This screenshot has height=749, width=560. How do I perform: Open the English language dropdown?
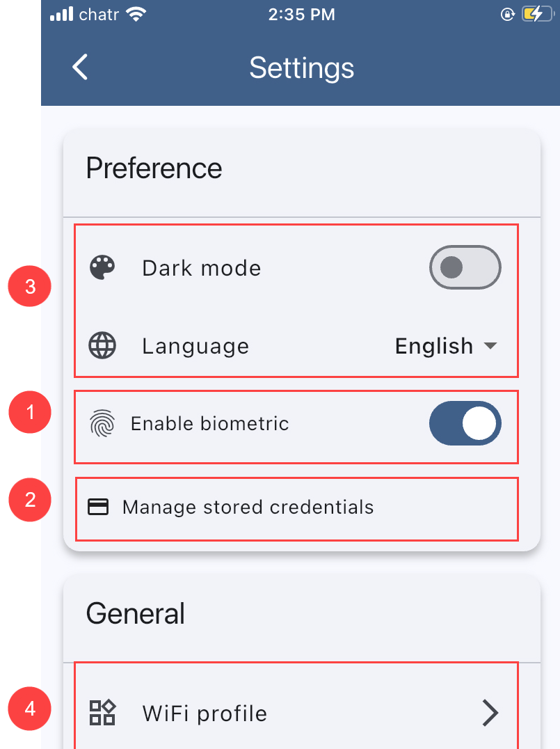pyautogui.click(x=434, y=346)
